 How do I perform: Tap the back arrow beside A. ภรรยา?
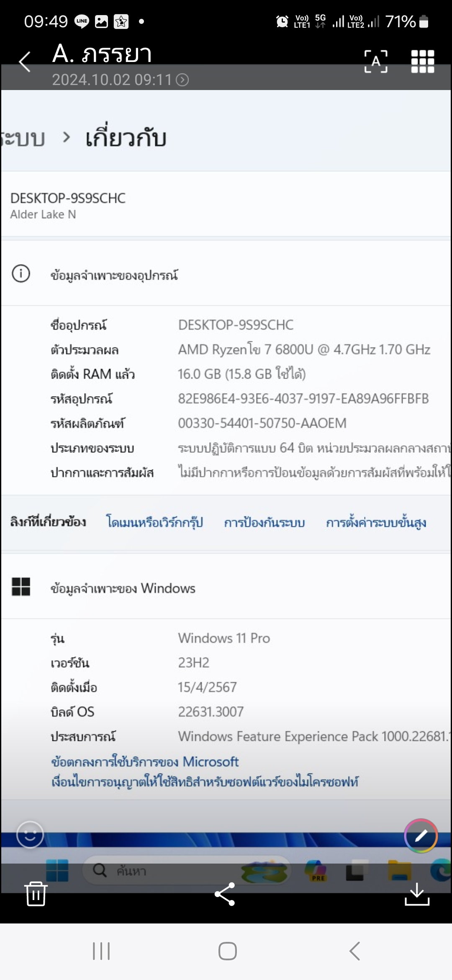click(25, 62)
